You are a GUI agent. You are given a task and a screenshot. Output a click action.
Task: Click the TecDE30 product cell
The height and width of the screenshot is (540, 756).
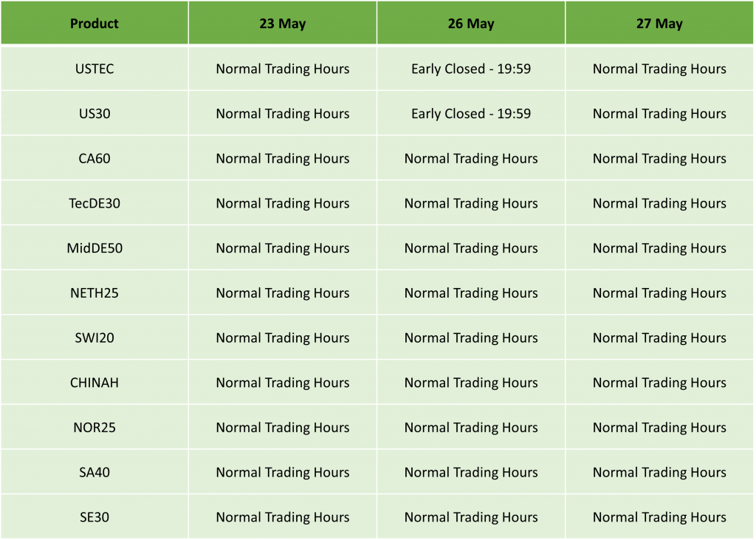(94, 203)
